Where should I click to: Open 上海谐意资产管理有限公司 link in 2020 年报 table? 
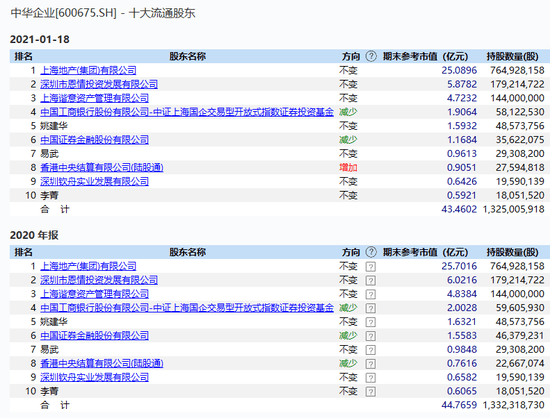pyautogui.click(x=94, y=294)
